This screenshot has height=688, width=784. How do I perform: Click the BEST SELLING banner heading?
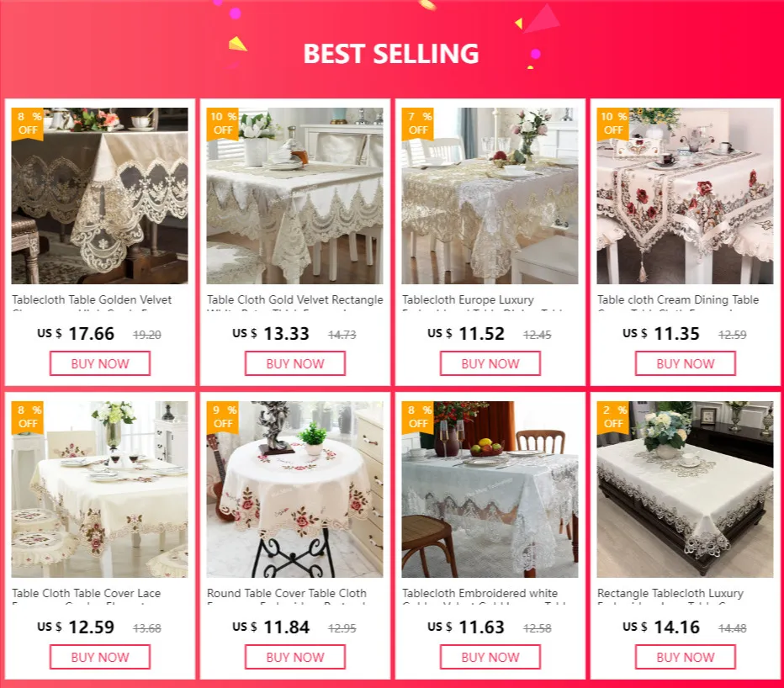pyautogui.click(x=391, y=54)
